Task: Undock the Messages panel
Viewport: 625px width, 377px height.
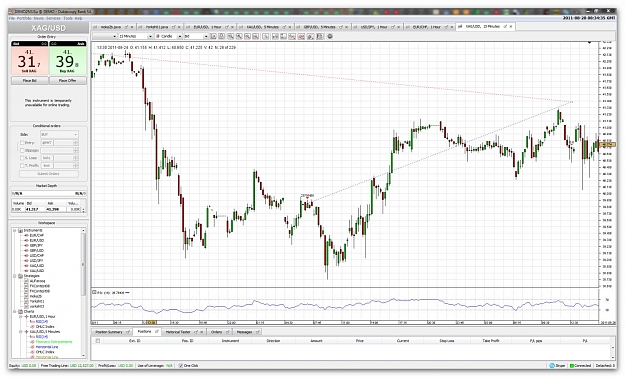Action: (x=258, y=332)
